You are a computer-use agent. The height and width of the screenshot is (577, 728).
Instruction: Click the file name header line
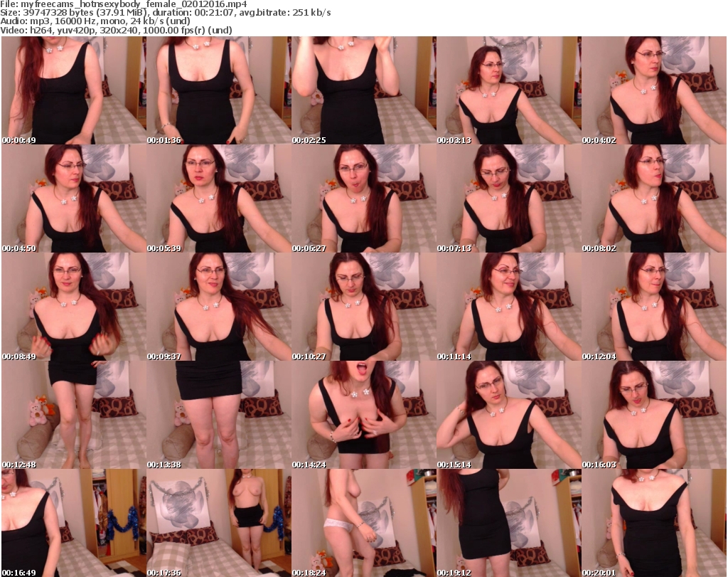[x=124, y=4]
